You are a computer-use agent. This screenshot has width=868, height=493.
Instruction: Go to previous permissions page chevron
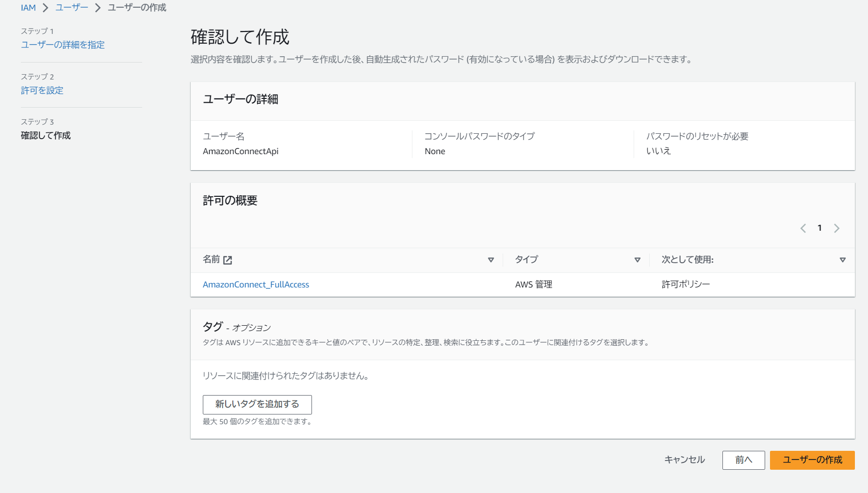(x=803, y=228)
